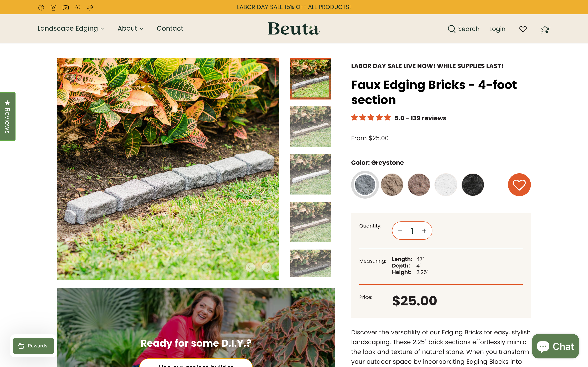Open the Contact page
This screenshot has height=367, width=588.
click(x=170, y=28)
